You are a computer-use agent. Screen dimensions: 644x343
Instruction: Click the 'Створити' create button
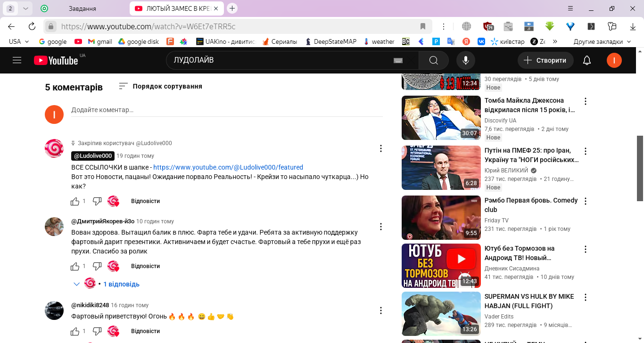pyautogui.click(x=545, y=60)
